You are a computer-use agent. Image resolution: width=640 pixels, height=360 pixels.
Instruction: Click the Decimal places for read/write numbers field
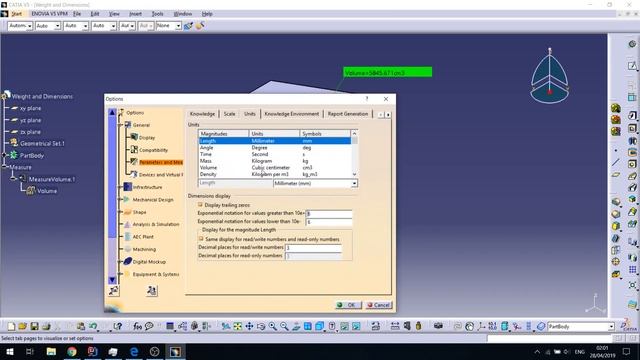tap(313, 247)
